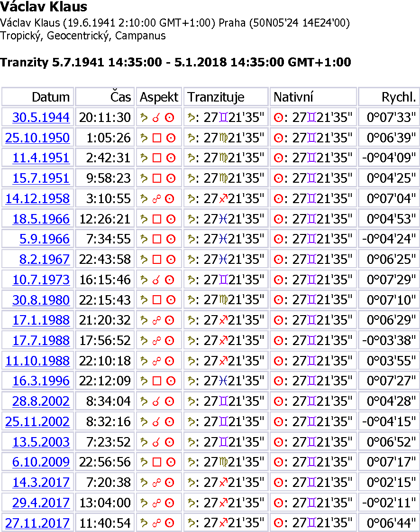Click the 6.10.2009 date link
This screenshot has width=420, height=532.
(x=41, y=462)
